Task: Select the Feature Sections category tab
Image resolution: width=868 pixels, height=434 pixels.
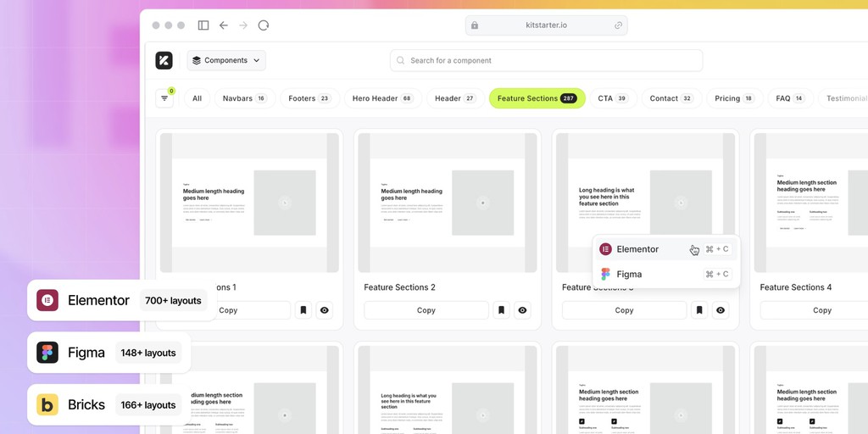Action: [537, 98]
